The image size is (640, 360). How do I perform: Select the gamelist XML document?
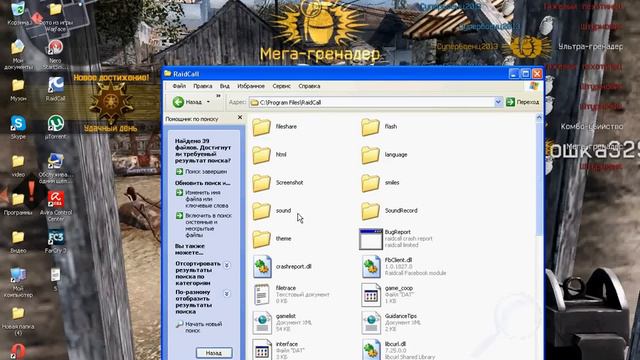282,323
